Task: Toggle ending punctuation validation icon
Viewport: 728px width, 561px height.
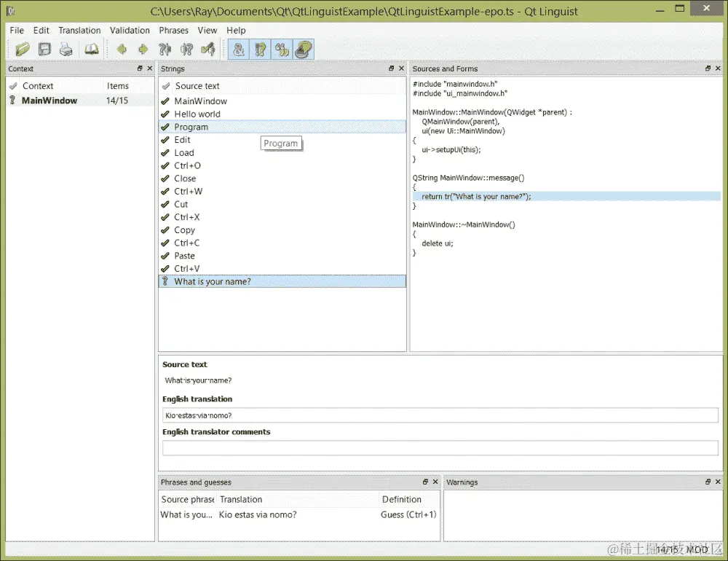Action: pos(261,50)
